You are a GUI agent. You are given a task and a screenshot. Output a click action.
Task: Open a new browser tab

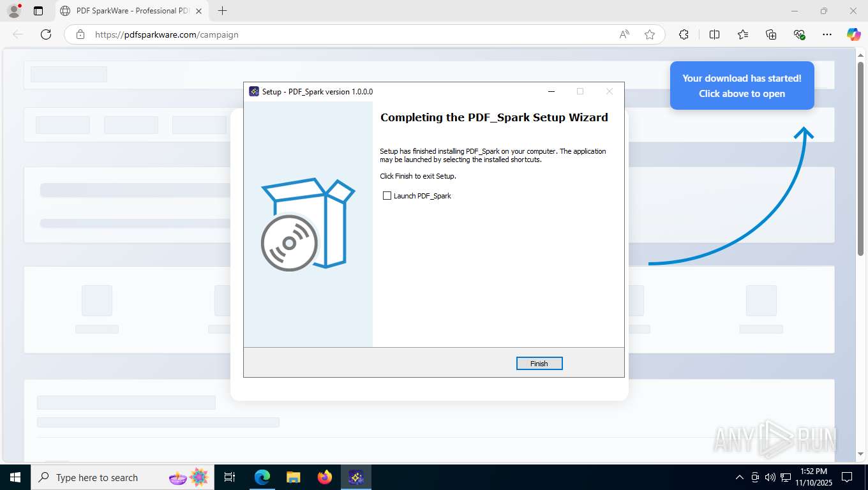(x=222, y=11)
